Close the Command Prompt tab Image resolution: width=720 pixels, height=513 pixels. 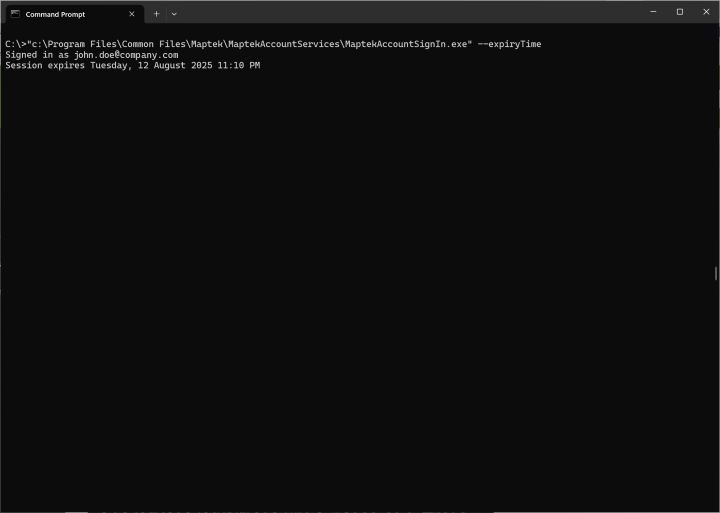132,14
